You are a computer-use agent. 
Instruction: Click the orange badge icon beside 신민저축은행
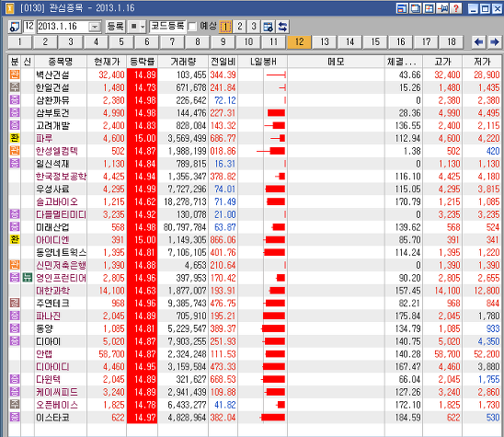tap(15, 265)
